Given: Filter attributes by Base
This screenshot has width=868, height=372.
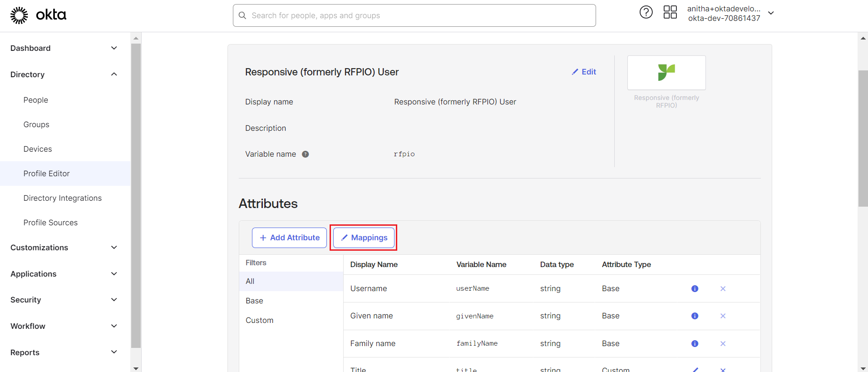Looking at the screenshot, I should 291,301.
